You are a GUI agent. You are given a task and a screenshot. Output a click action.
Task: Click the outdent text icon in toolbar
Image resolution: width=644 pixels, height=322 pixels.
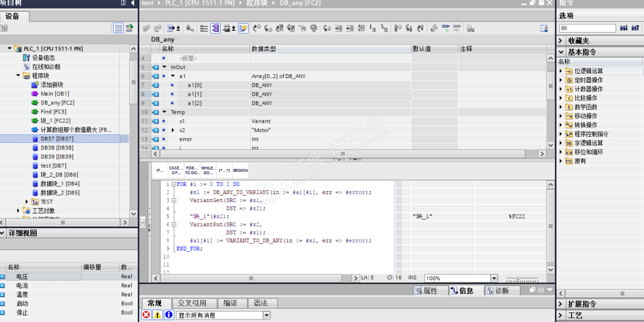pos(350,28)
